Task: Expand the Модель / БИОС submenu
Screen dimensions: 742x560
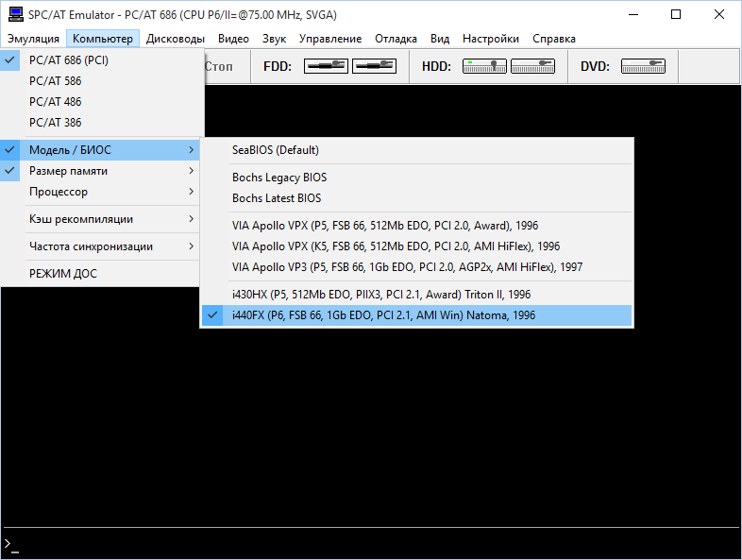Action: [x=100, y=150]
